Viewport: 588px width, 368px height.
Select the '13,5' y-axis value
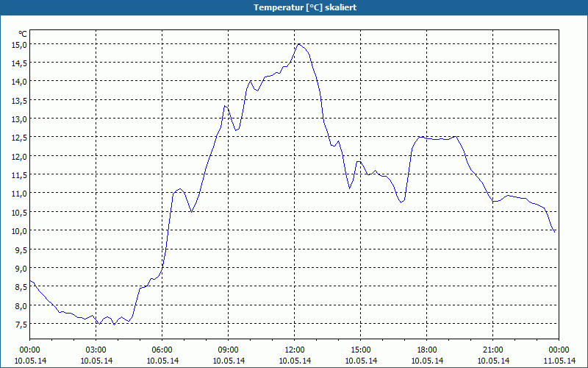coord(20,101)
